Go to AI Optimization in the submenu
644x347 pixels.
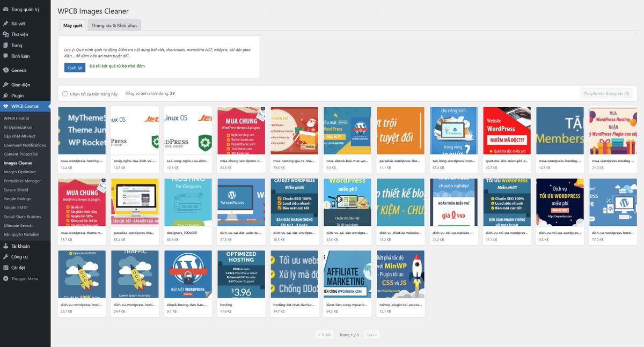(18, 127)
